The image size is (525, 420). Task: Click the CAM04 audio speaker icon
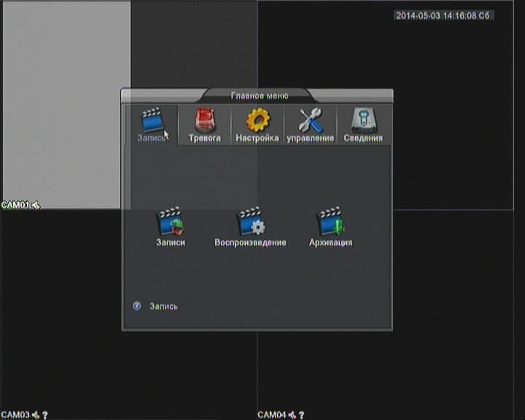[x=292, y=416]
